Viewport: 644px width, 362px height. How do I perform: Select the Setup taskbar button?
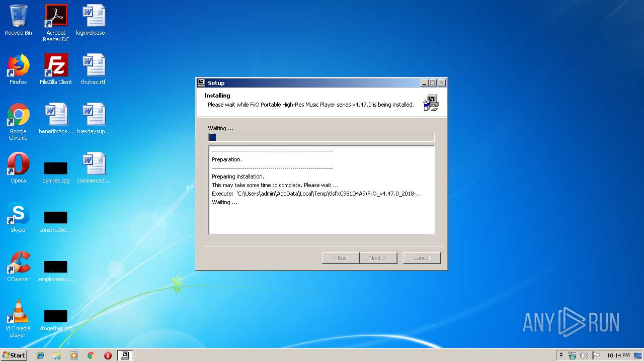click(x=125, y=355)
